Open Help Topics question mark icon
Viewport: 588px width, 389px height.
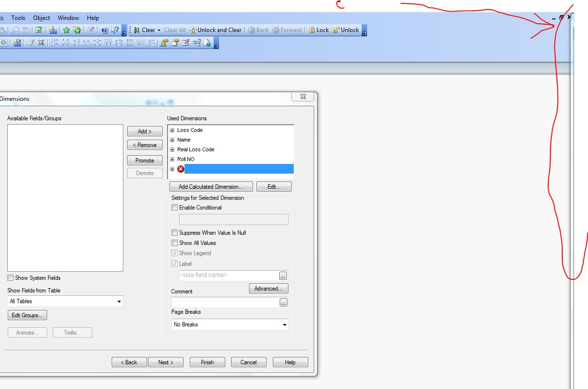tap(104, 30)
